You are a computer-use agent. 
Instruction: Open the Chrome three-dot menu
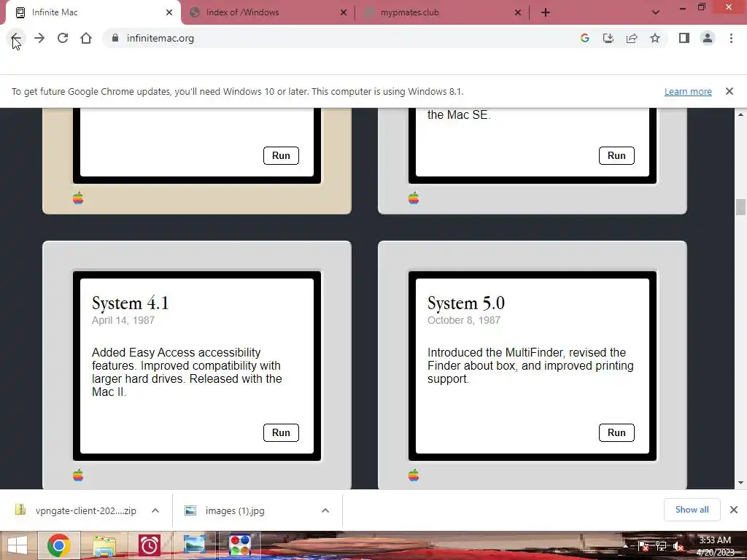coord(731,38)
